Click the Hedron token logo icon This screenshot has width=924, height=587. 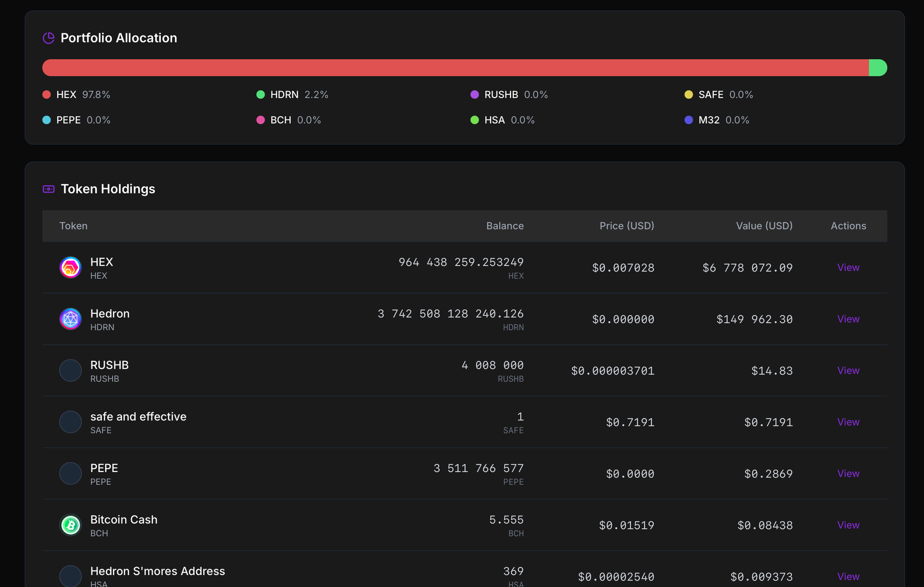pos(71,319)
